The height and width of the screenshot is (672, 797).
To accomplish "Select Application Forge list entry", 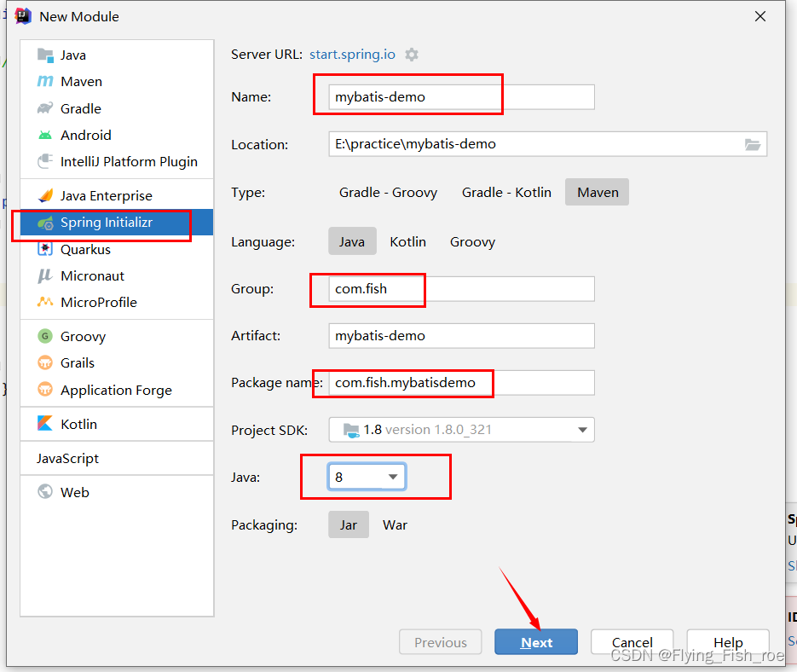I will pos(117,390).
